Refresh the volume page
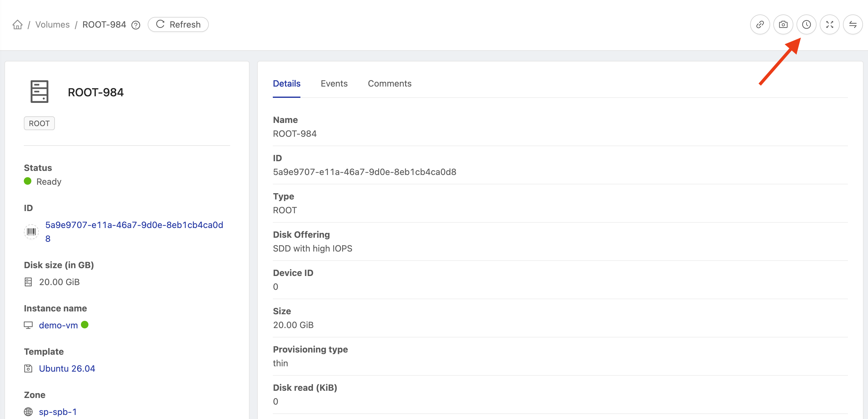Image resolution: width=868 pixels, height=419 pixels. pos(178,24)
